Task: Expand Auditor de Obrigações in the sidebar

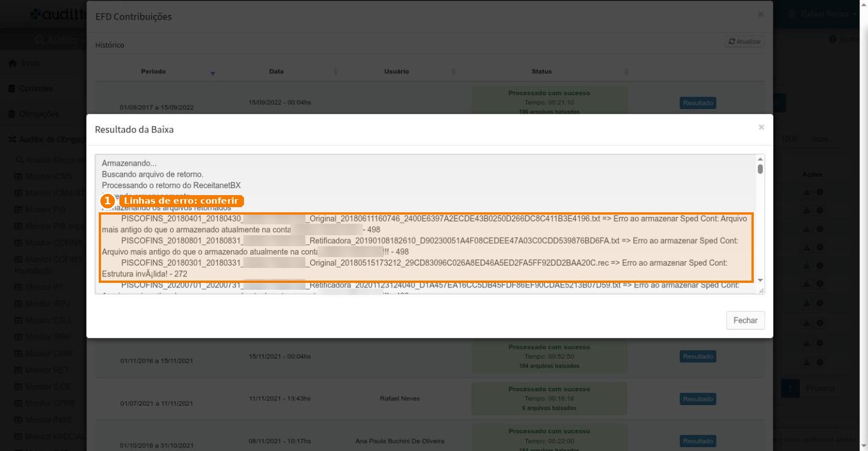Action: (x=47, y=139)
